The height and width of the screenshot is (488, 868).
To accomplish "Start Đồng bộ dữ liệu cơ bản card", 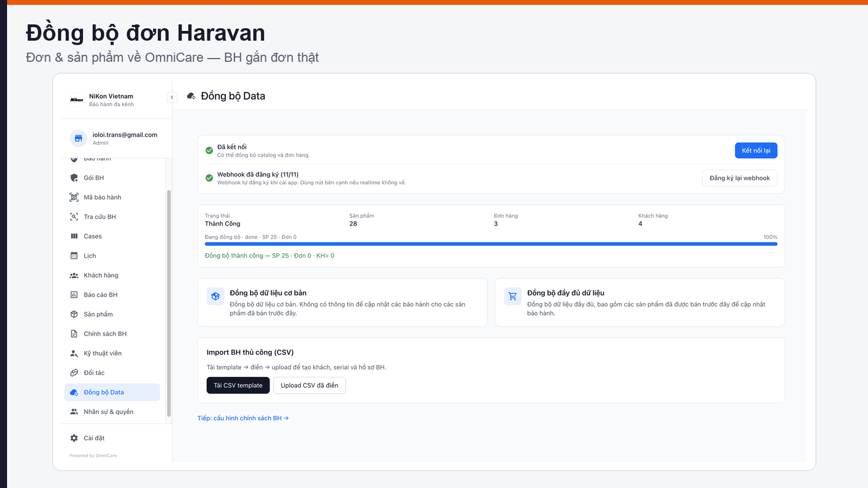I will (x=342, y=303).
